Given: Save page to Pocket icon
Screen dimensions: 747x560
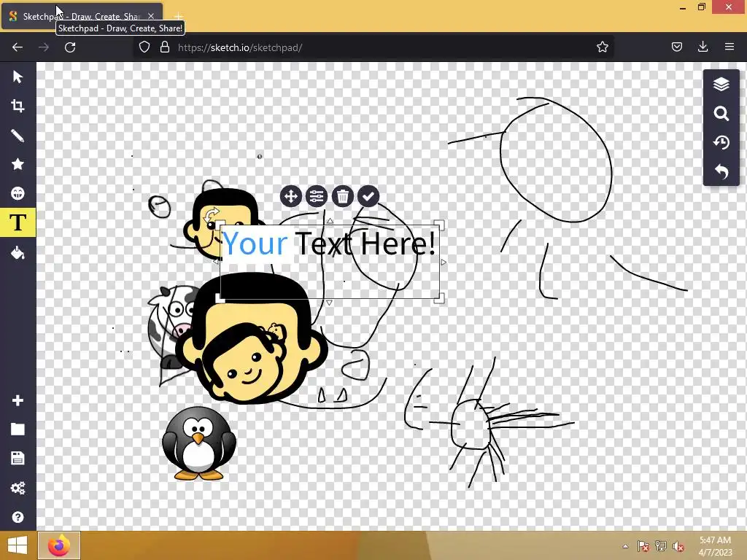Looking at the screenshot, I should click(676, 47).
